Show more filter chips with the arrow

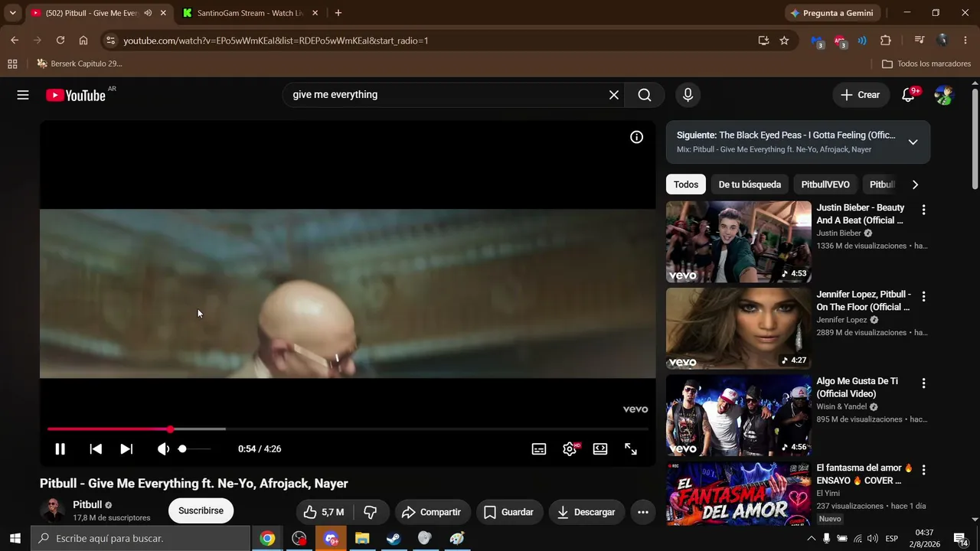coord(915,184)
